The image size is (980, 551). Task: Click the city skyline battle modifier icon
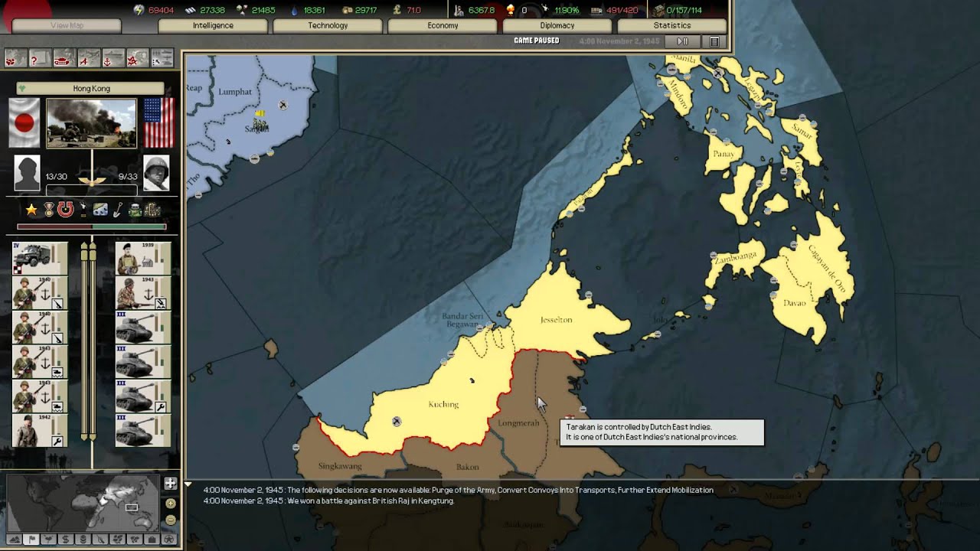[152, 210]
